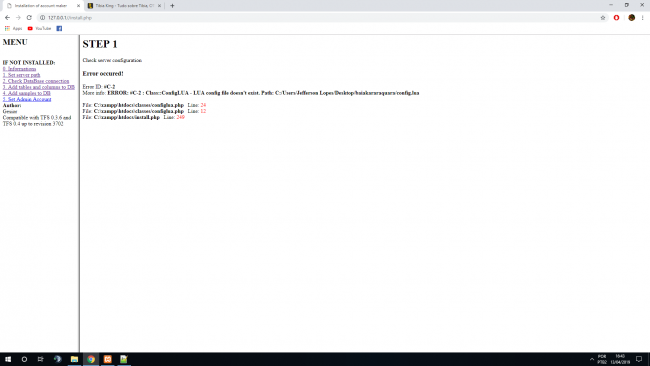The width and height of the screenshot is (650, 366).
Task: Open File Explorer from the taskbar
Action: click(74, 359)
